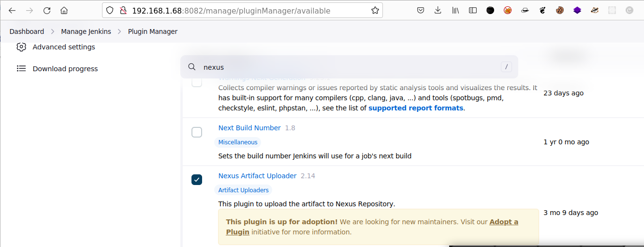Open the Firefox downloads arrow icon
Image resolution: width=644 pixels, height=247 pixels.
pos(438,10)
